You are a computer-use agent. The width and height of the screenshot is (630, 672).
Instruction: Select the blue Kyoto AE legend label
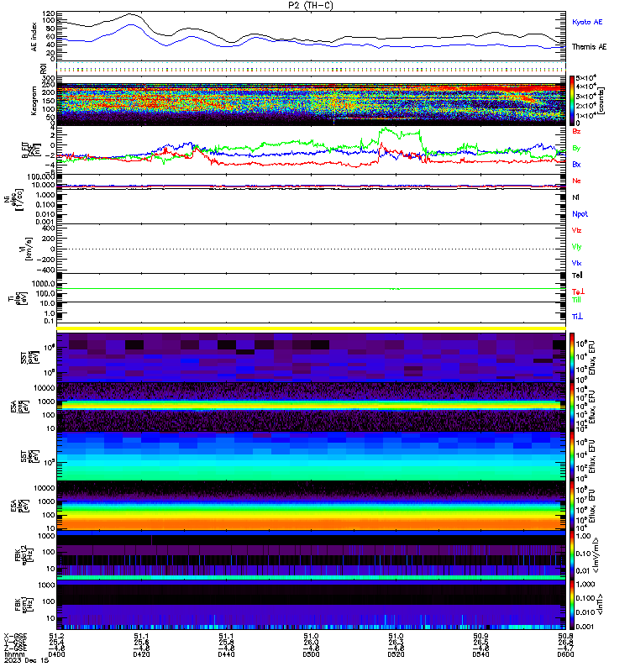(587, 22)
